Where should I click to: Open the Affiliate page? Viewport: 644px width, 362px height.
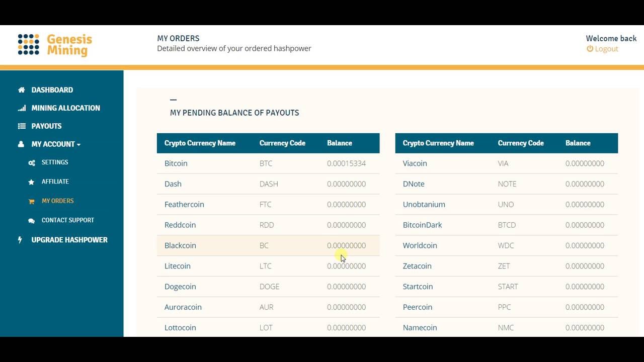[55, 182]
